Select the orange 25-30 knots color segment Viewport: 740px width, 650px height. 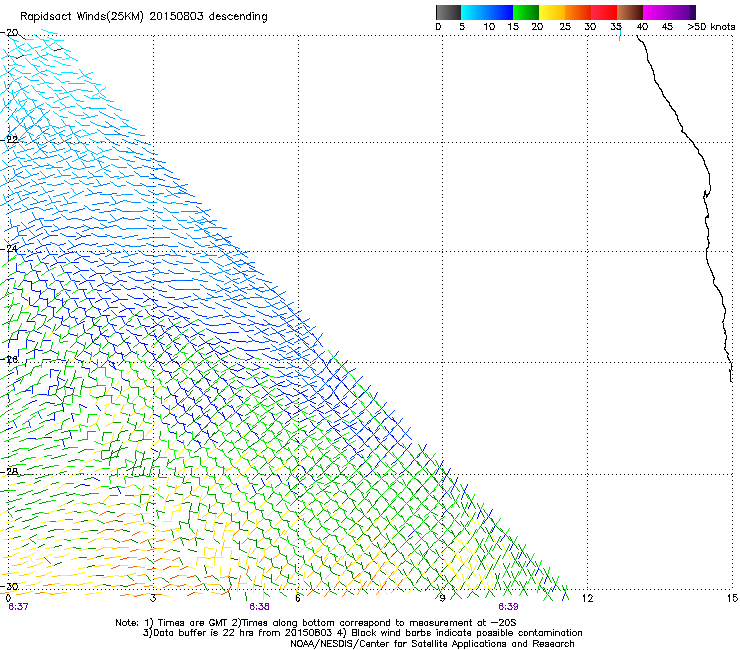[578, 12]
